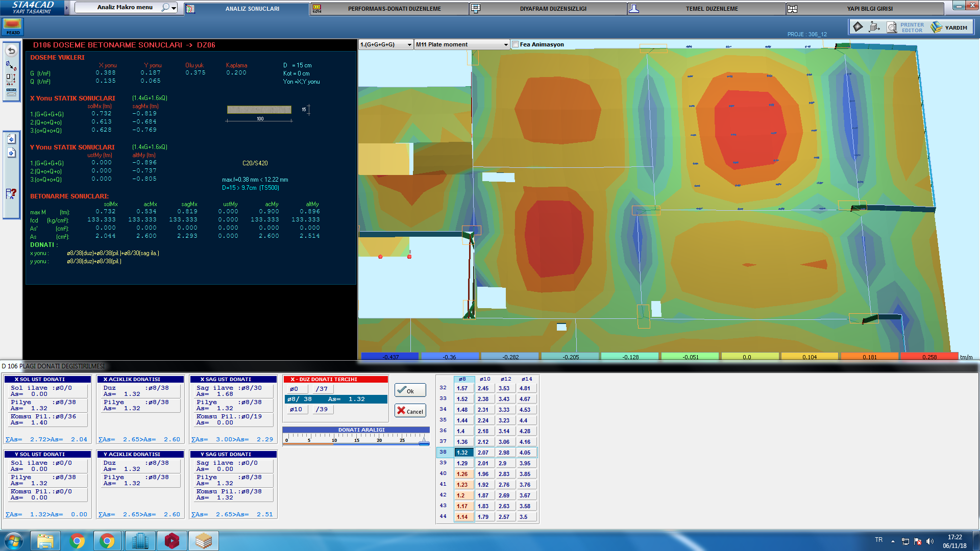Expand the 1.(G+G+G+G) load combination dropdown
980x551 pixels.
pyautogui.click(x=409, y=45)
